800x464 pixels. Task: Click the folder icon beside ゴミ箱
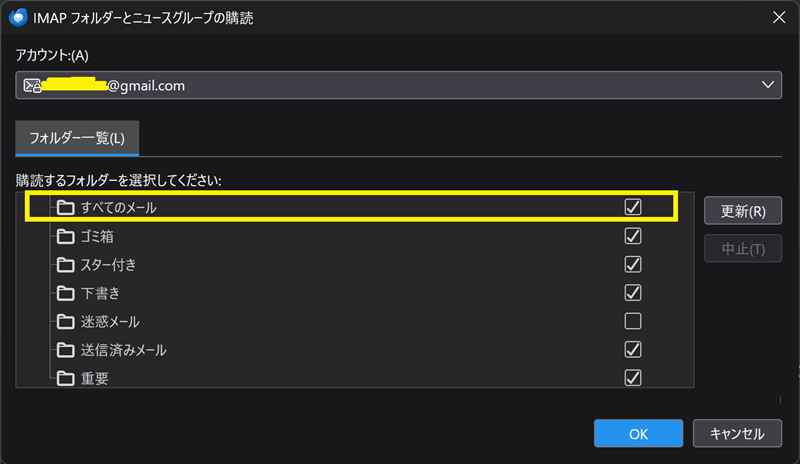[x=65, y=236]
